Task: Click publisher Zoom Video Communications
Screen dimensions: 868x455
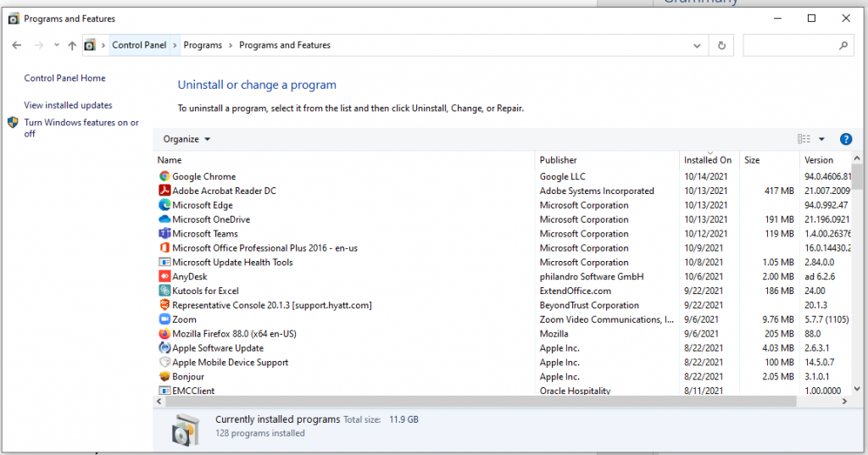Action: (x=607, y=319)
